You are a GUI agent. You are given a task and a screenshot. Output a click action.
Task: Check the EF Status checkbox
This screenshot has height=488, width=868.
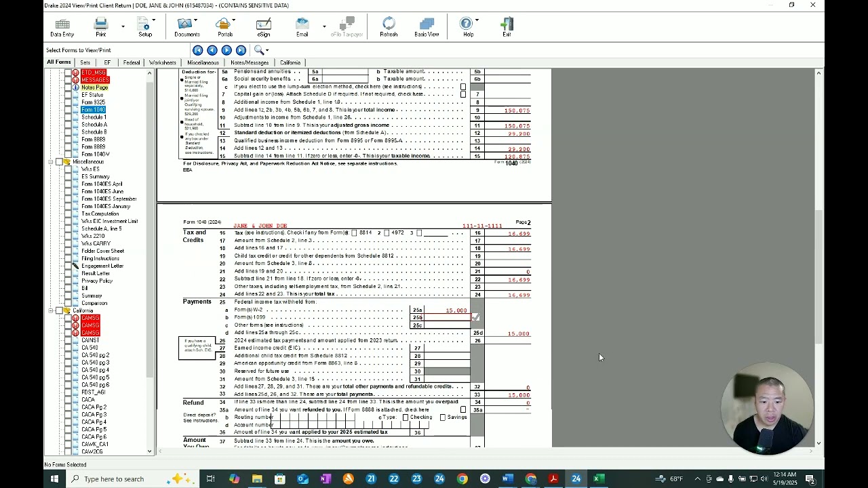pyautogui.click(x=67, y=95)
